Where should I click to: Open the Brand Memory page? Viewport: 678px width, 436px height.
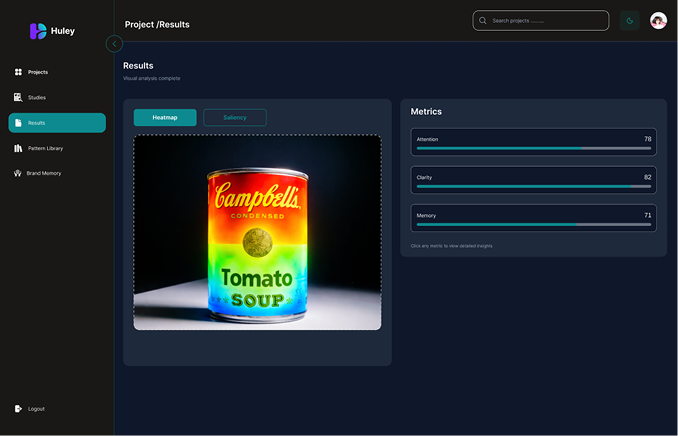pos(44,173)
